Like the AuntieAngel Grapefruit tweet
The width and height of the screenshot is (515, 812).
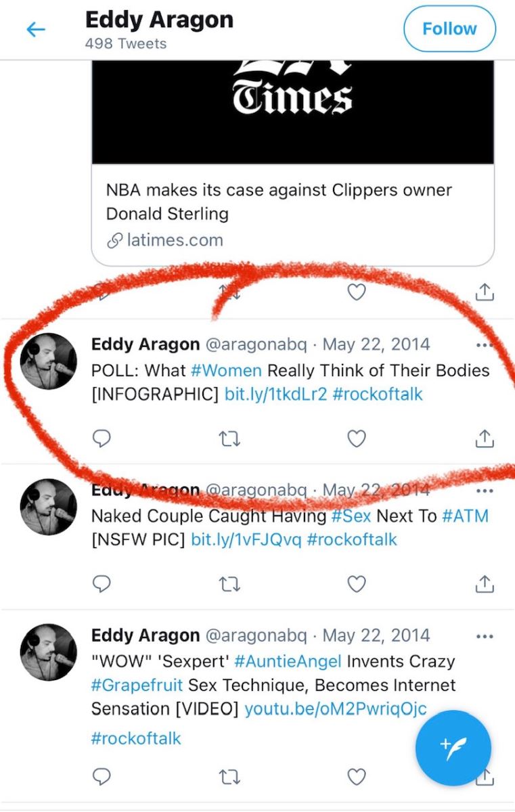coord(357,777)
